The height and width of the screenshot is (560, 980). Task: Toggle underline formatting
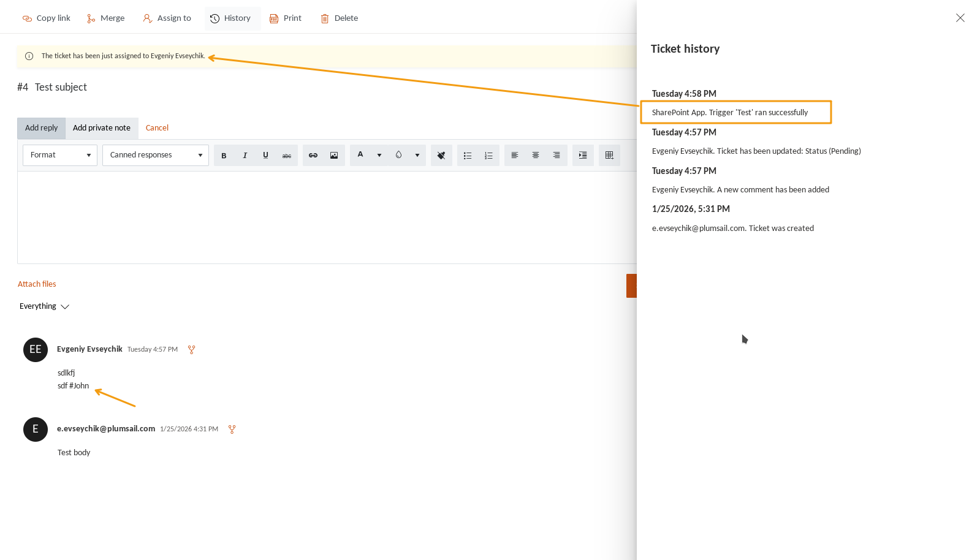click(265, 156)
